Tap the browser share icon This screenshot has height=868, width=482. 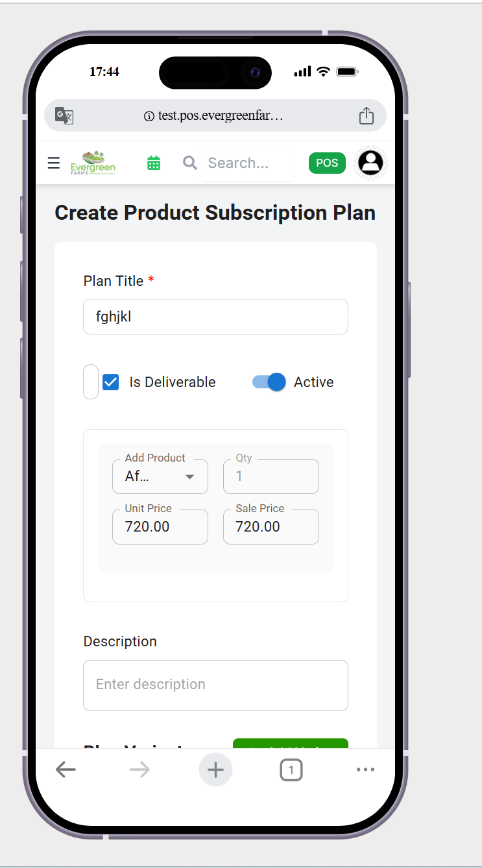[x=366, y=115]
